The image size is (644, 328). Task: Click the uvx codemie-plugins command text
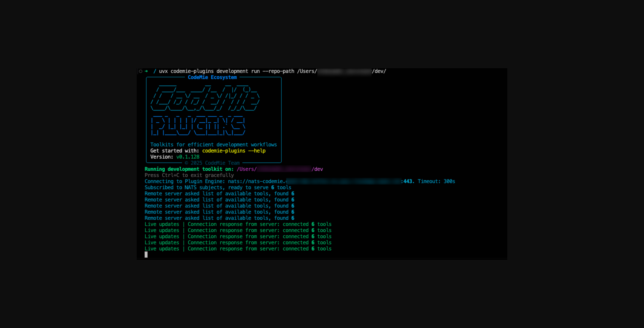(187, 71)
